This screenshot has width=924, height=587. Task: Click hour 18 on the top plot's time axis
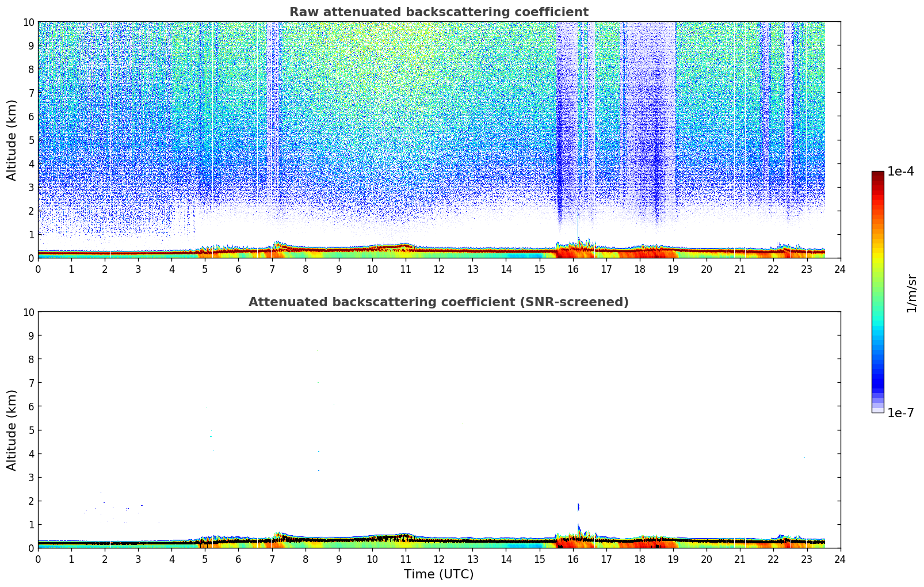tap(640, 269)
